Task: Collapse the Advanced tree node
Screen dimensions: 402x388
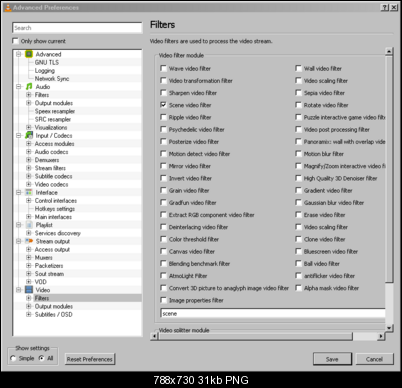Action: pyautogui.click(x=19, y=54)
